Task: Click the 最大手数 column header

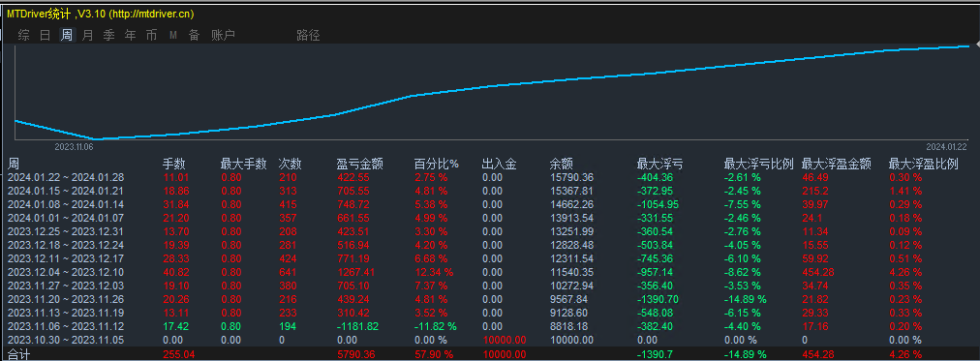Action: click(x=244, y=165)
